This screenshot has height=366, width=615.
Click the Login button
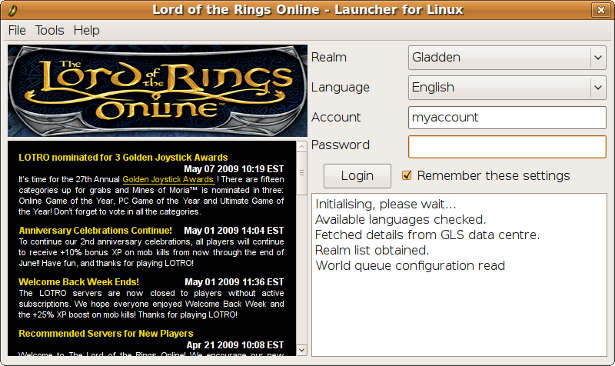(357, 176)
